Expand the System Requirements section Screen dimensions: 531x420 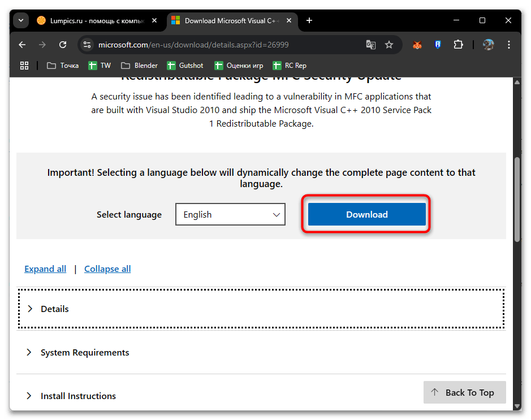[261, 352]
